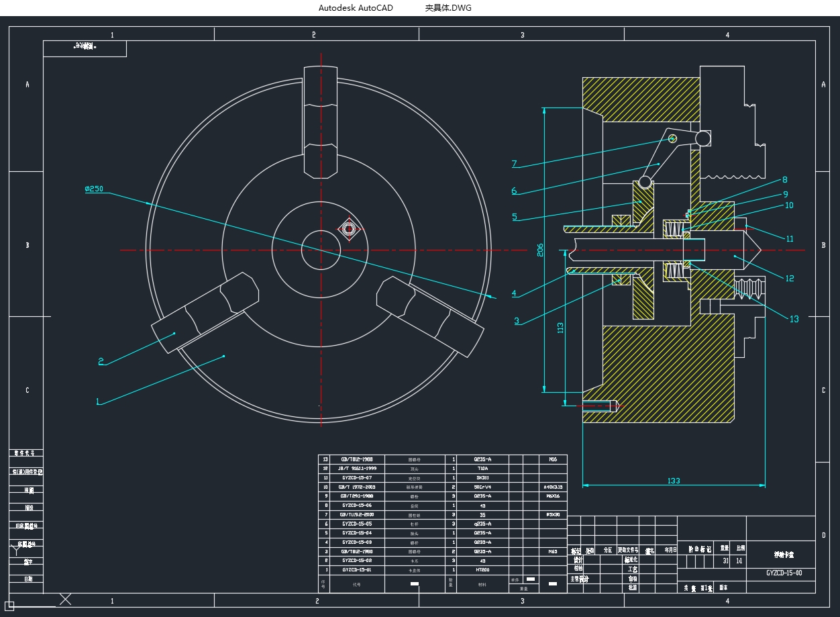The height and width of the screenshot is (617, 840).
Task: Click the HT200 material cell in parts list
Action: (482, 569)
